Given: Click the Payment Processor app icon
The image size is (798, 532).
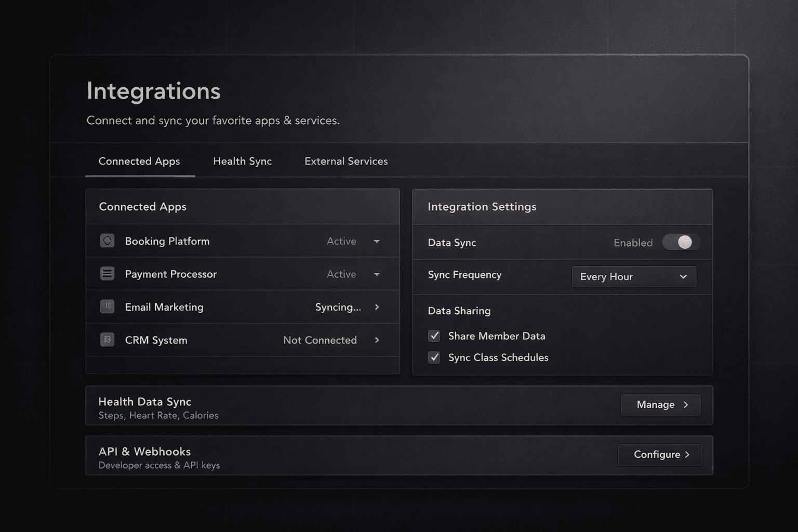Looking at the screenshot, I should pyautogui.click(x=107, y=274).
